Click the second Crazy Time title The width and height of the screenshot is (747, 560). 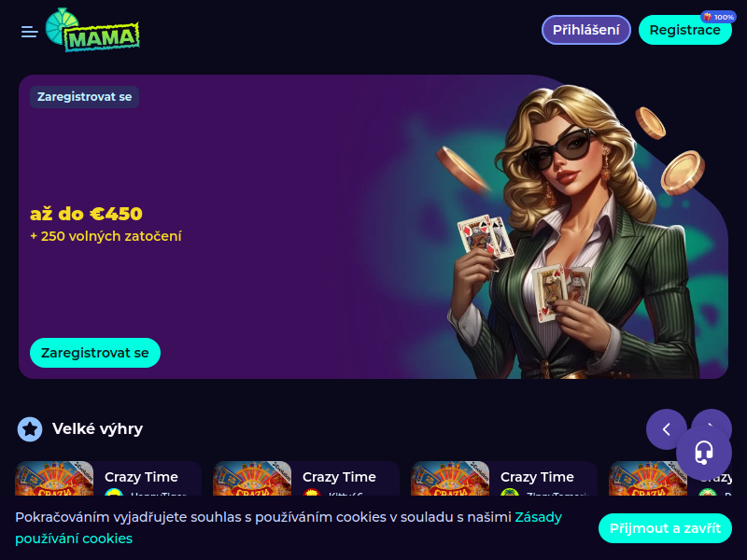point(339,477)
